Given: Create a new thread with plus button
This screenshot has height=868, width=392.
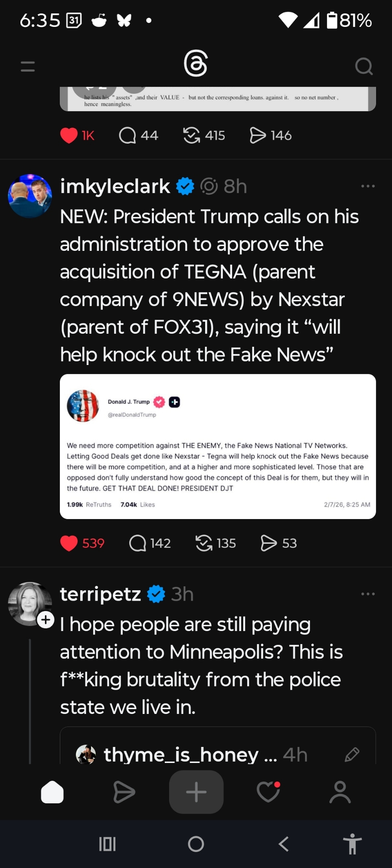Looking at the screenshot, I should [x=196, y=792].
